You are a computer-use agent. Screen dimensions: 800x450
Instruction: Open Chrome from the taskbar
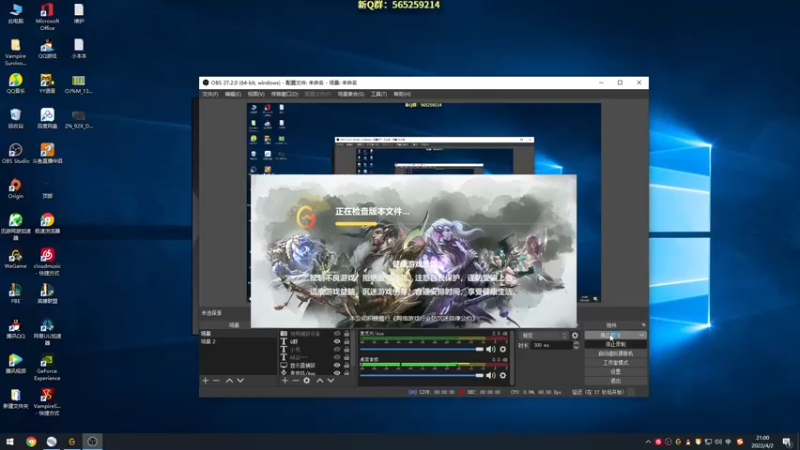[31, 442]
